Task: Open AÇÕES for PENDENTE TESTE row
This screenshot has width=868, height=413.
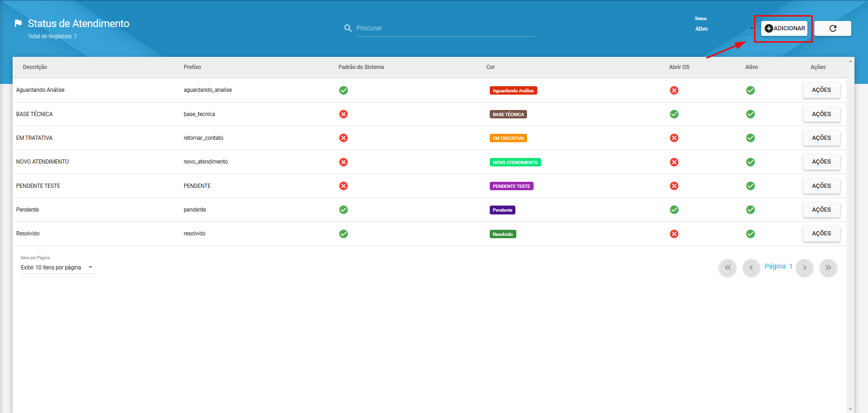Action: tap(821, 186)
